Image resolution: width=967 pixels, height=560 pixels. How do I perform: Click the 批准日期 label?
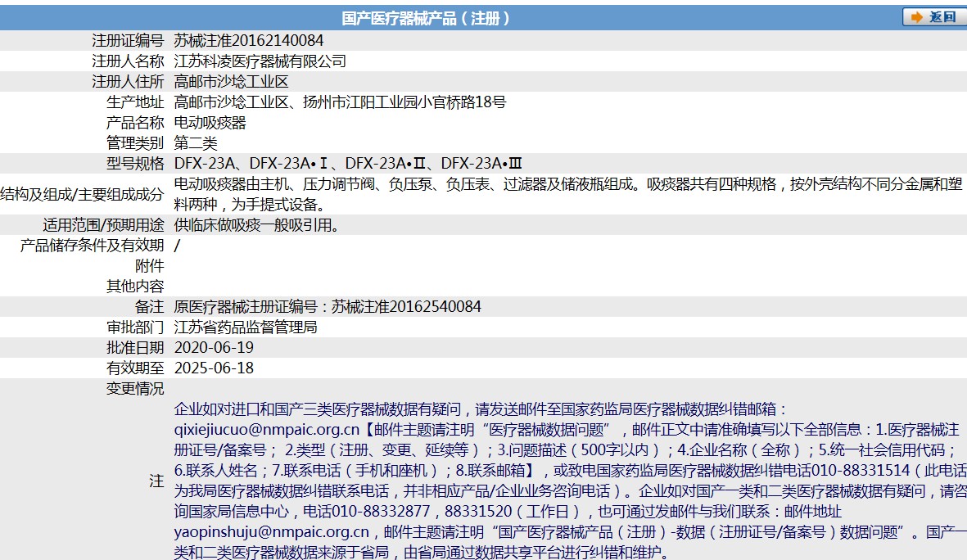click(135, 348)
